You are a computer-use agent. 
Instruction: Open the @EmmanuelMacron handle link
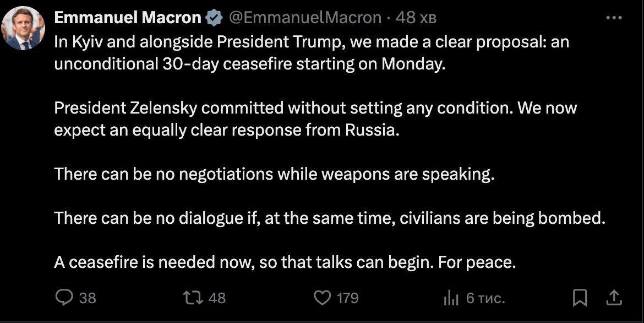tap(304, 18)
